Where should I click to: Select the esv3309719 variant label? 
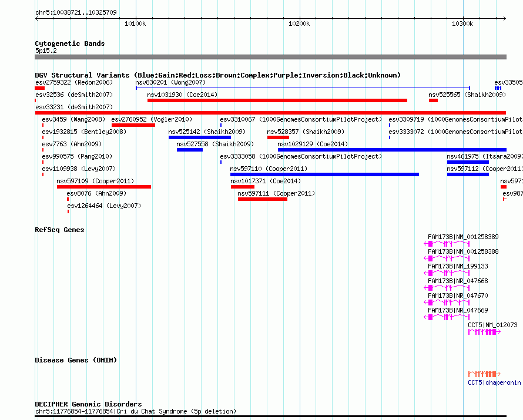(x=455, y=119)
